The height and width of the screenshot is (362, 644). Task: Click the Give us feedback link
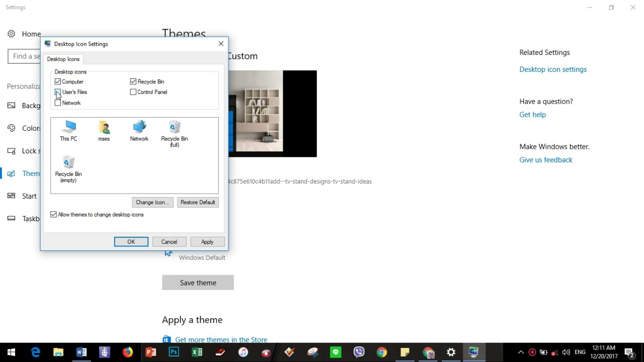pos(546,160)
